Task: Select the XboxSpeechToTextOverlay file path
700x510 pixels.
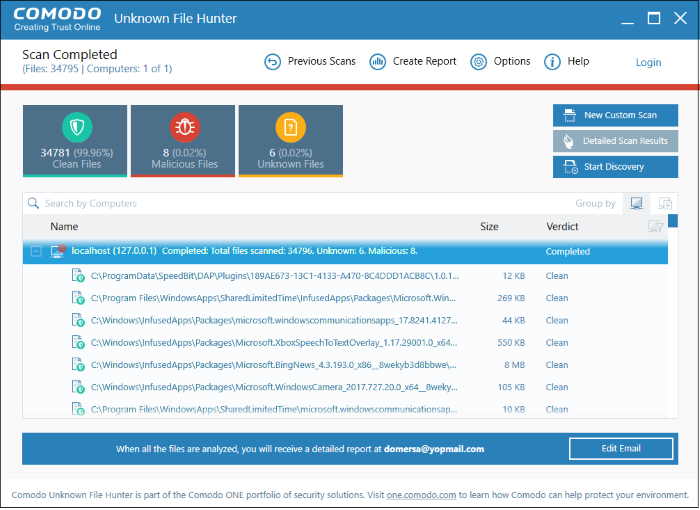Action: [x=274, y=343]
